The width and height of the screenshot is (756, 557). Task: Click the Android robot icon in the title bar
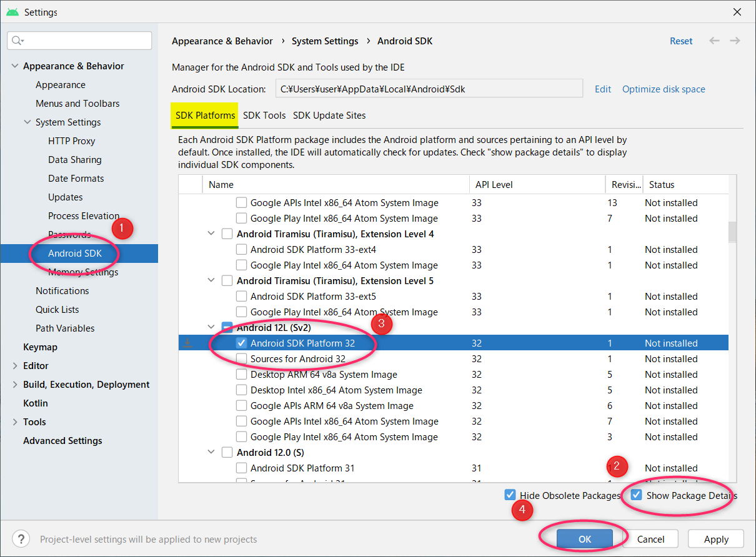point(12,11)
